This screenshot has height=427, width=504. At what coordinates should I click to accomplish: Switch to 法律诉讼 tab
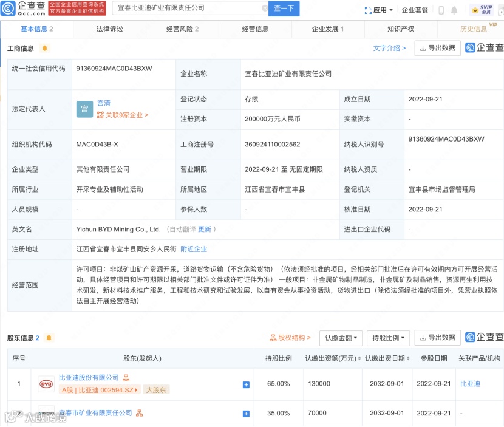point(110,29)
